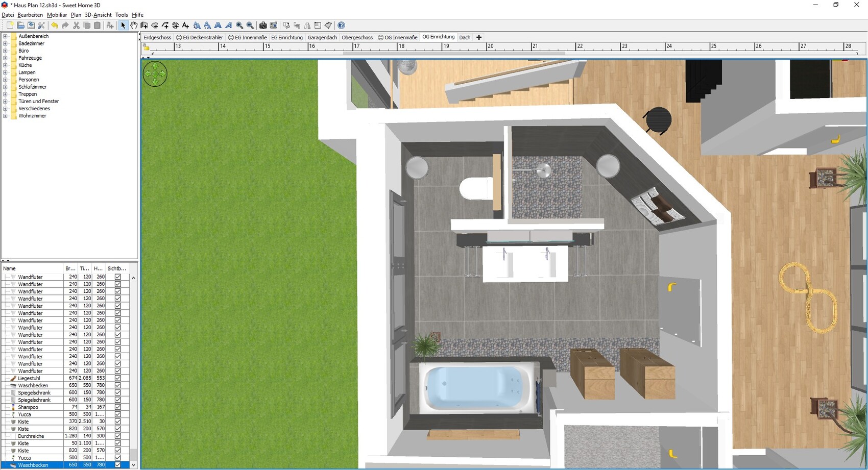868x470 pixels.
Task: Click the open home folder icon
Action: pyautogui.click(x=20, y=26)
